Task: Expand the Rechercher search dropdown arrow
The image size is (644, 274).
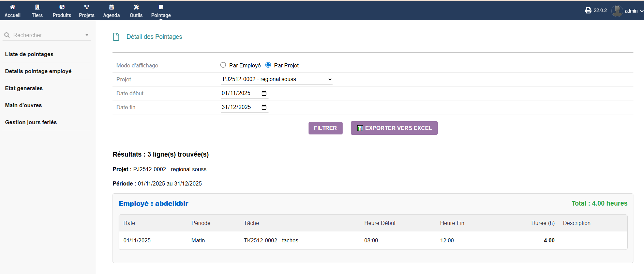Action: (87, 35)
